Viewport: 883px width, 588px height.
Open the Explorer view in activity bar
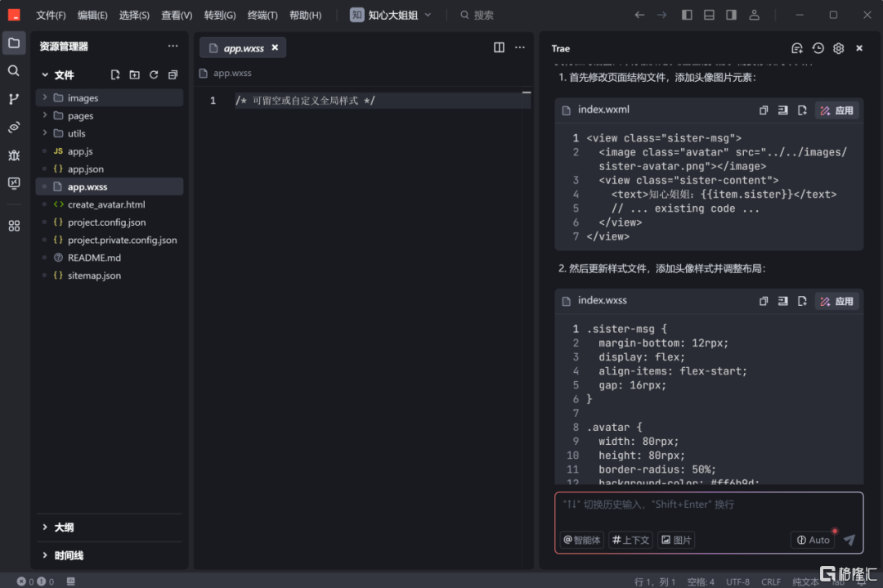[14, 43]
